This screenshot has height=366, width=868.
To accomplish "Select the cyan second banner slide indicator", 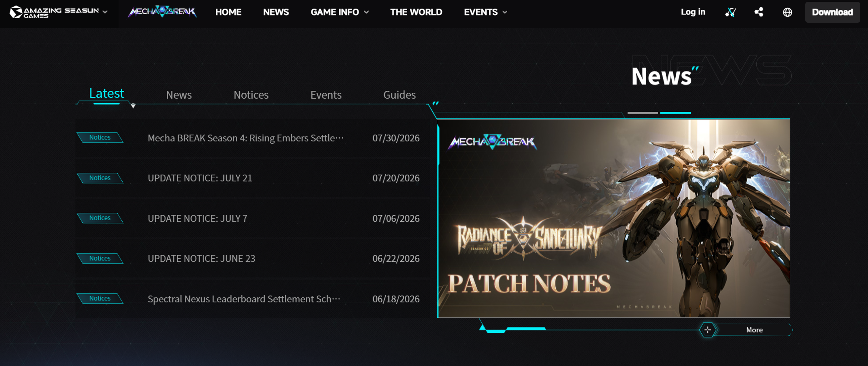I will pyautogui.click(x=675, y=113).
